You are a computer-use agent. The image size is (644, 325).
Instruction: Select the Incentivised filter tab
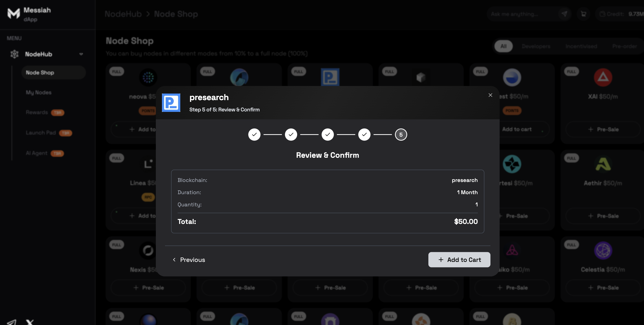[581, 46]
